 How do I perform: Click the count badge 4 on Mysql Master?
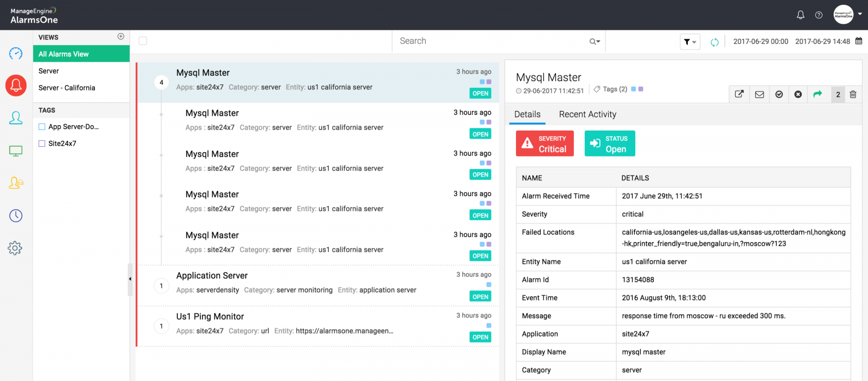coord(161,82)
